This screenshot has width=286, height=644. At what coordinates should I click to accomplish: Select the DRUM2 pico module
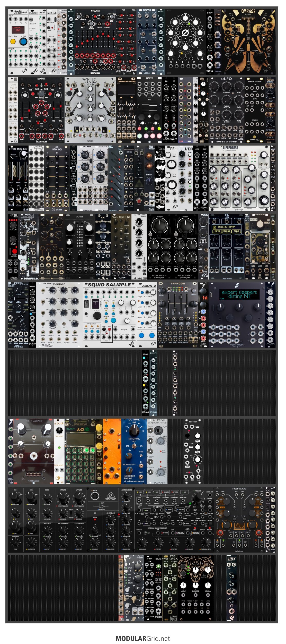[x=32, y=315]
